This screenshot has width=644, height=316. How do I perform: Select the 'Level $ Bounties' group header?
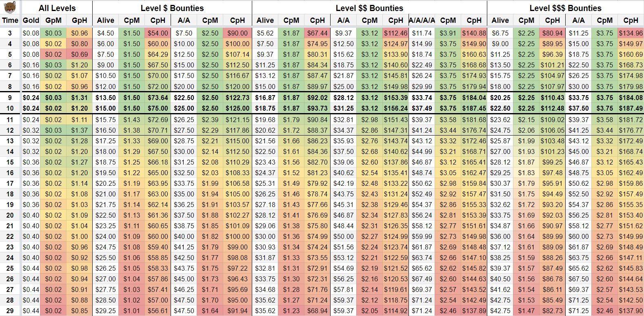(x=172, y=8)
